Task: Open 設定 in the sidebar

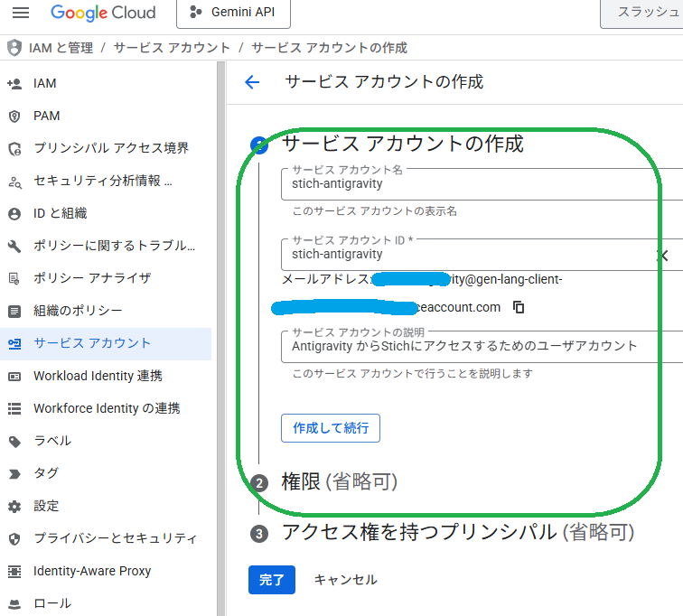Action: [46, 506]
